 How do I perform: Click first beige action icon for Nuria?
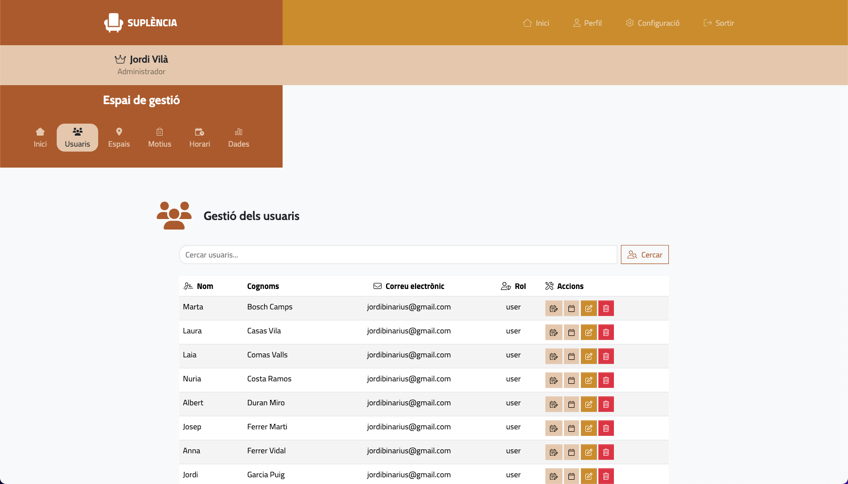click(x=553, y=380)
